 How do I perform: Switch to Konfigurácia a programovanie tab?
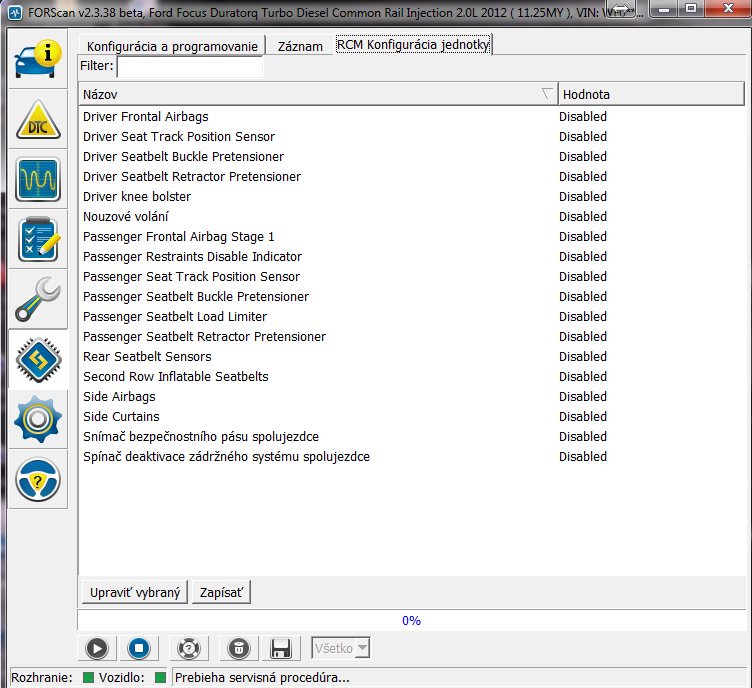[x=172, y=47]
